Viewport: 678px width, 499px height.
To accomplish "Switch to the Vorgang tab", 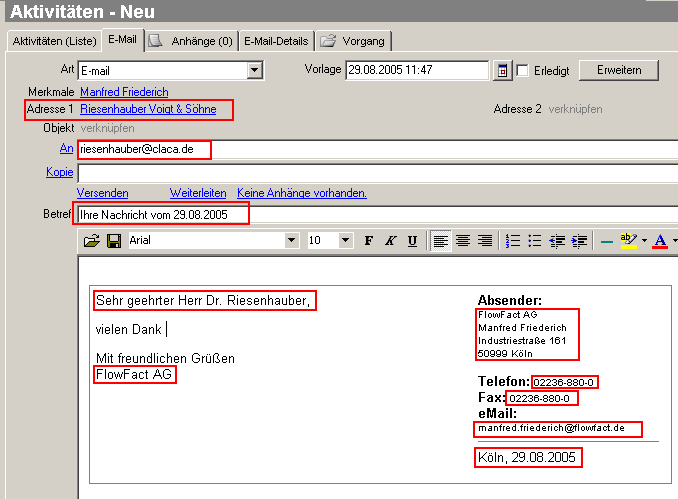I will (x=353, y=41).
